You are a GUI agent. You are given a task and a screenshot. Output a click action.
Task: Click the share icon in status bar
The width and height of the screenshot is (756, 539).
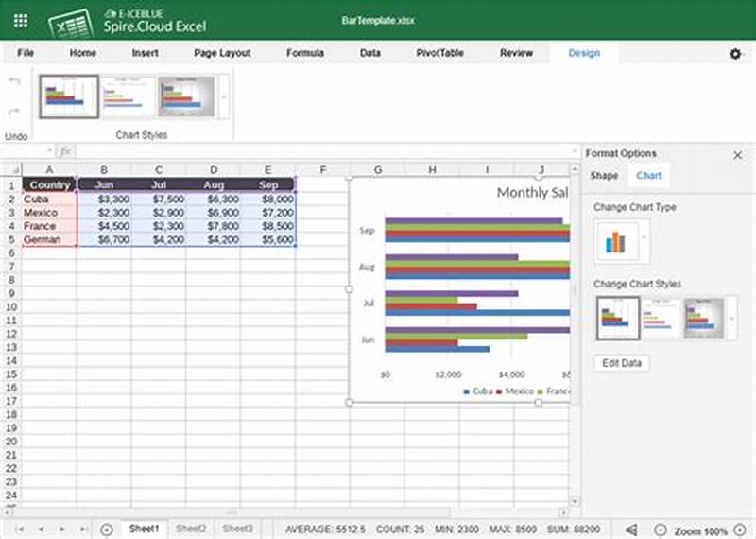(x=631, y=530)
